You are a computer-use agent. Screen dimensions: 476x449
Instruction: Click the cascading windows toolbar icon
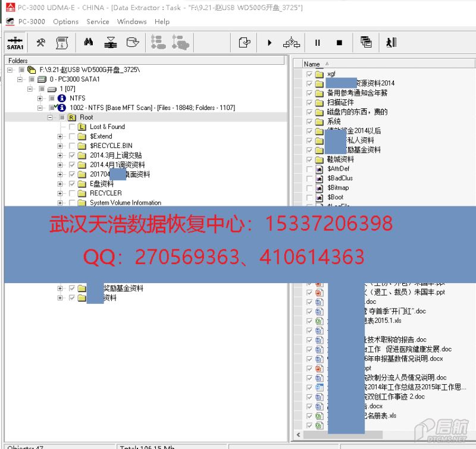[366, 43]
